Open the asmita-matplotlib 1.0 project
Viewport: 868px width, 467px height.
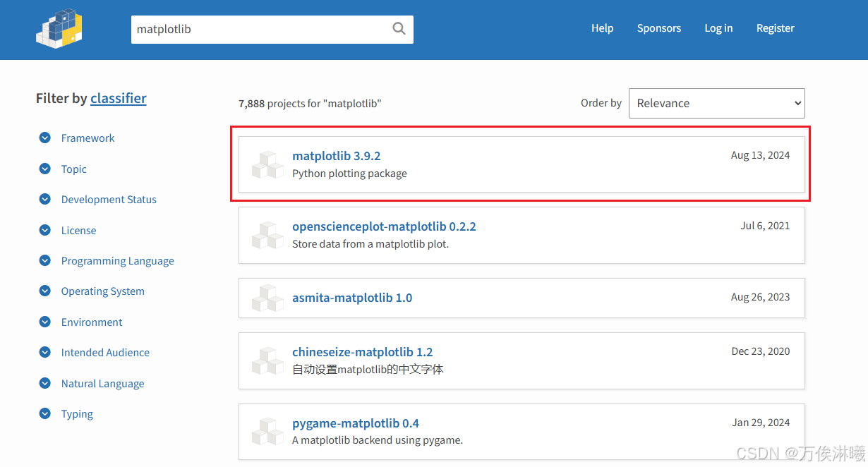352,298
